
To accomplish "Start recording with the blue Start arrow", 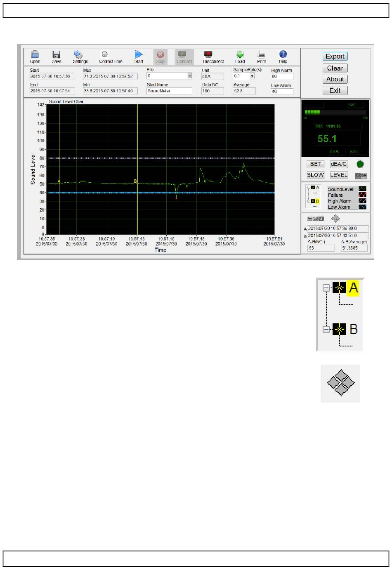I will tap(139, 54).
